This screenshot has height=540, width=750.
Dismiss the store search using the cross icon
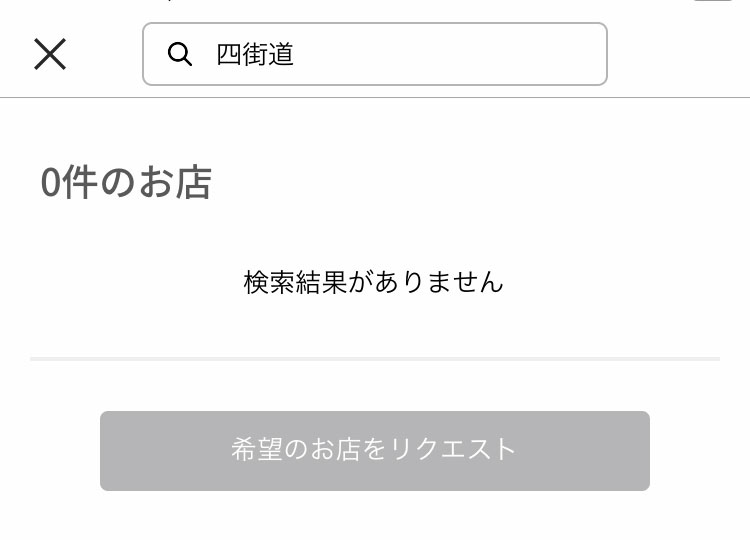(50, 54)
